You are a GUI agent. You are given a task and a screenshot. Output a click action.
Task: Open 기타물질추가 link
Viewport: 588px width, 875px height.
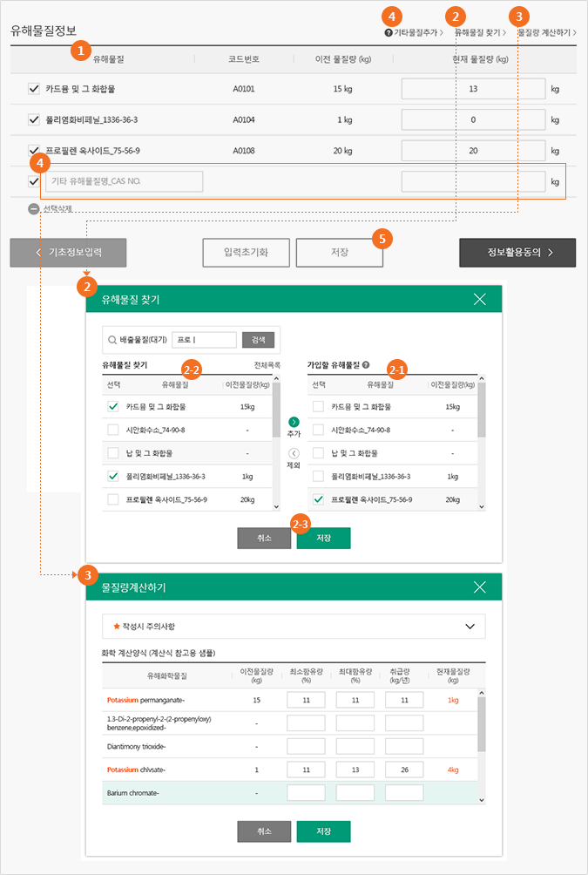[x=418, y=33]
